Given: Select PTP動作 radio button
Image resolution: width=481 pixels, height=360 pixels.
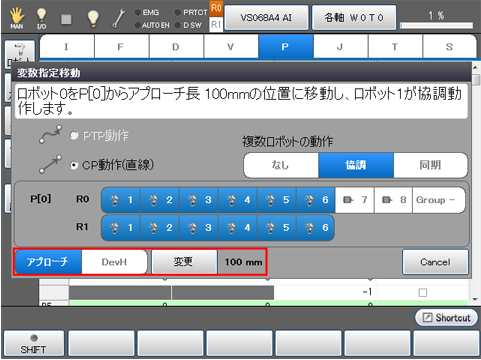Looking at the screenshot, I should (74, 136).
